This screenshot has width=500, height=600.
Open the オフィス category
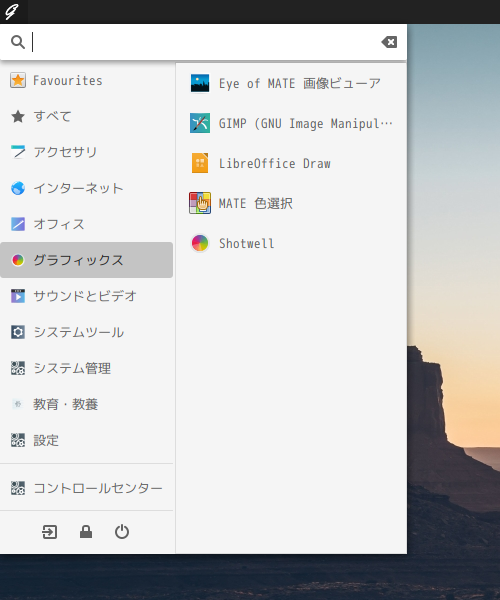86,224
